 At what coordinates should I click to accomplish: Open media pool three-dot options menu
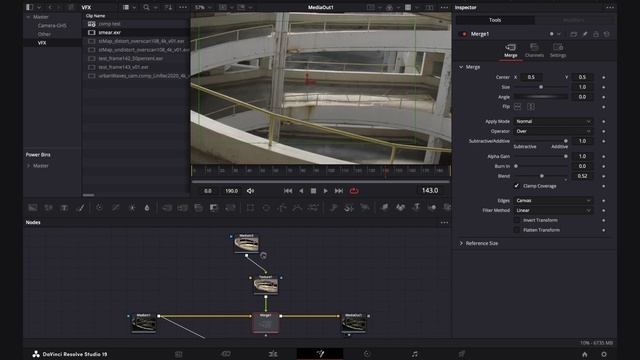click(x=183, y=7)
